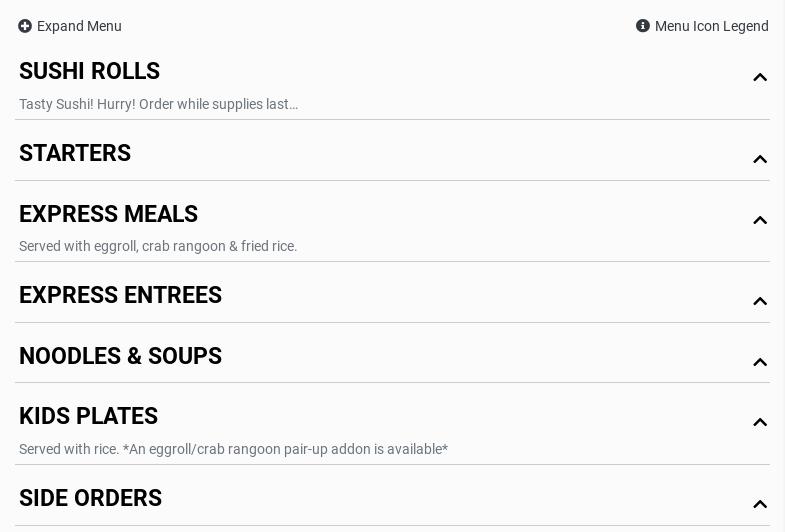The image size is (785, 532).
Task: Select the Kids Plates category heading
Action: [88, 416]
